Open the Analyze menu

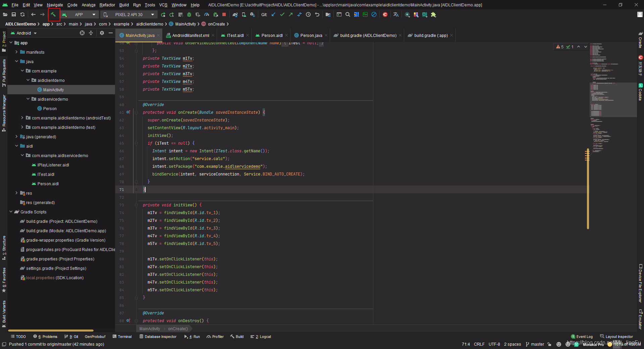[89, 5]
